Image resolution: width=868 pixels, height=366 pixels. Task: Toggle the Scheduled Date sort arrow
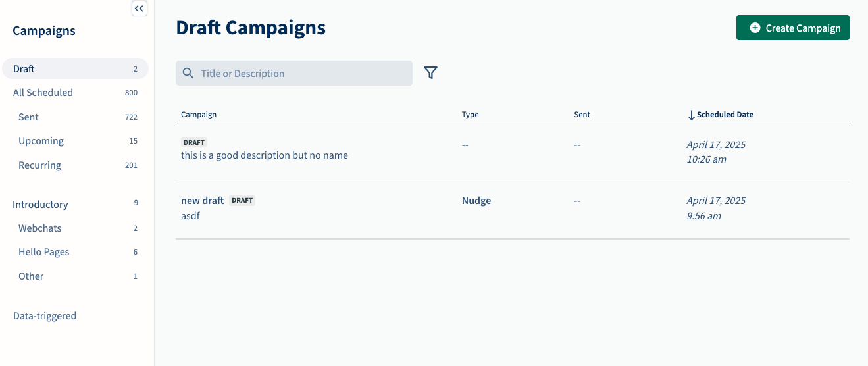(691, 115)
